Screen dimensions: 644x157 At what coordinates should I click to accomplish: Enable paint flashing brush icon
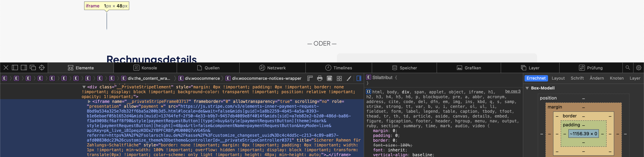tap(349, 78)
